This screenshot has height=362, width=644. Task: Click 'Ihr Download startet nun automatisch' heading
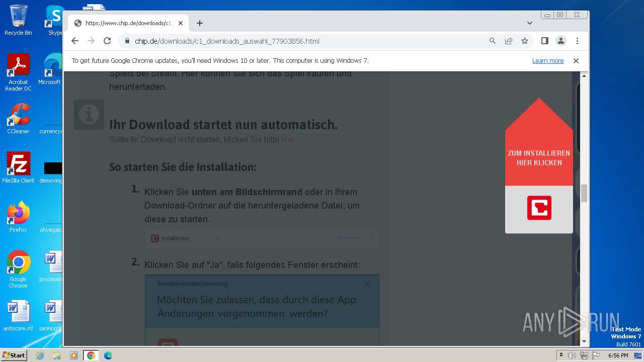click(223, 125)
